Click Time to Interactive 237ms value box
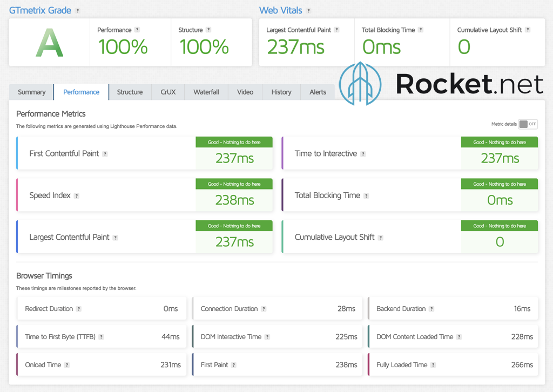This screenshot has width=553, height=392. coord(500,153)
